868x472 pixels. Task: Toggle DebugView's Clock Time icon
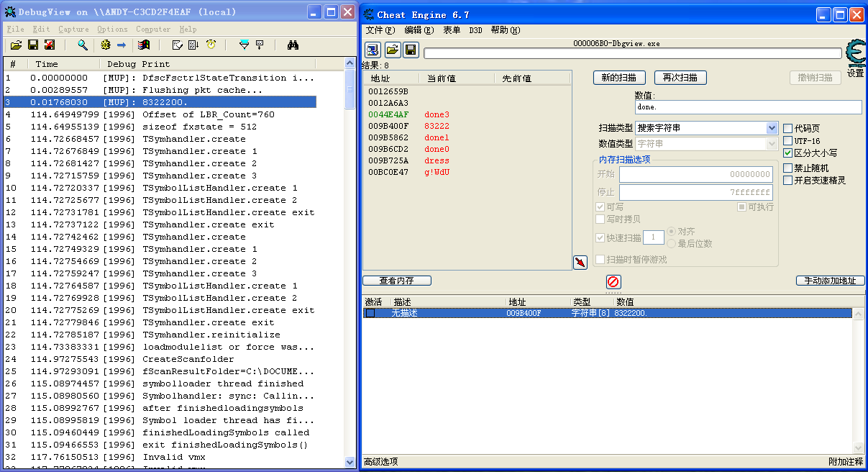click(211, 45)
